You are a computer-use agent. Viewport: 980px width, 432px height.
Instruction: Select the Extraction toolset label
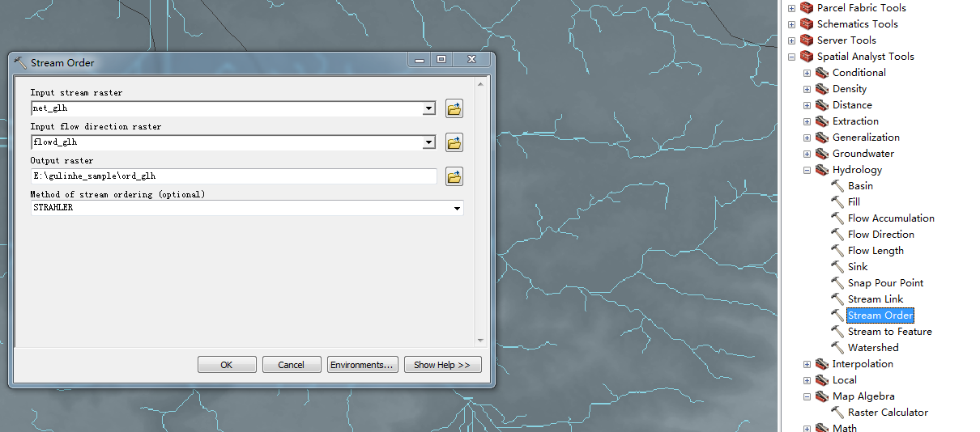coord(855,121)
